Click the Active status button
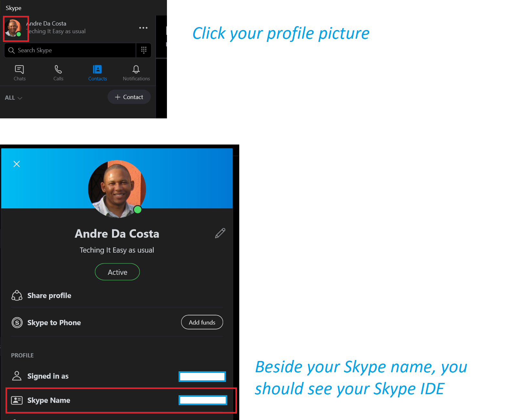505x420 pixels. [117, 272]
